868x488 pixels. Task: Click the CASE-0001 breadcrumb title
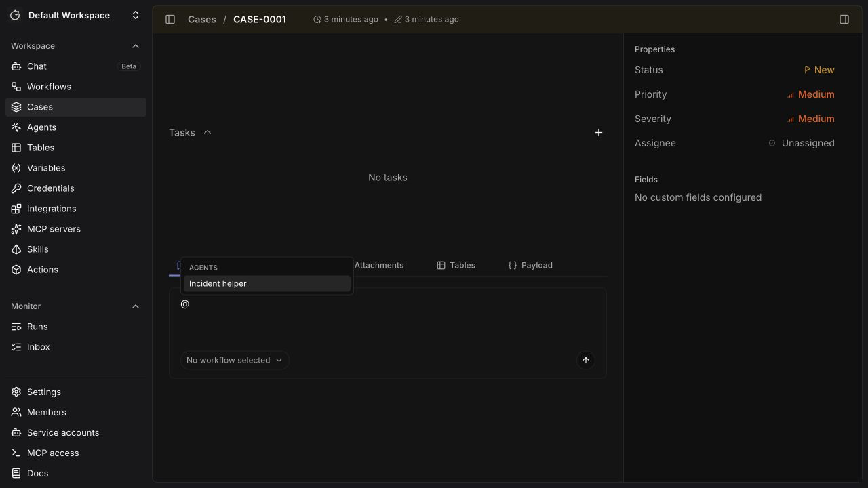point(260,19)
